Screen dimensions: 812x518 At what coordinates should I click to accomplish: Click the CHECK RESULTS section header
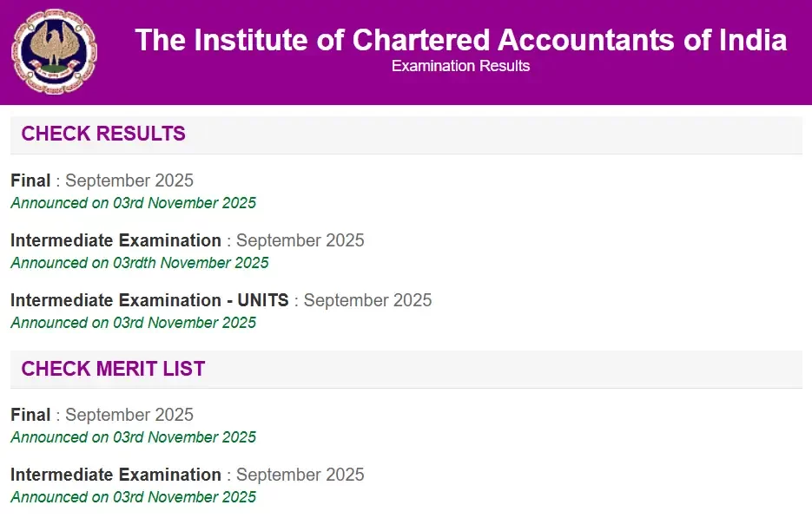[x=102, y=134]
